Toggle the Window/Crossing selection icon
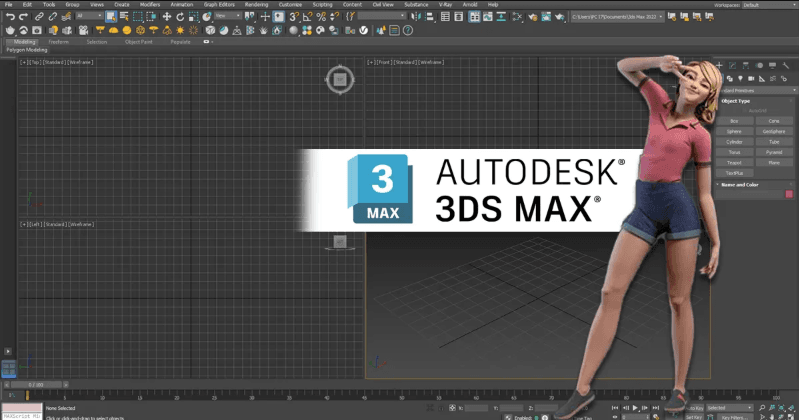 coord(151,17)
